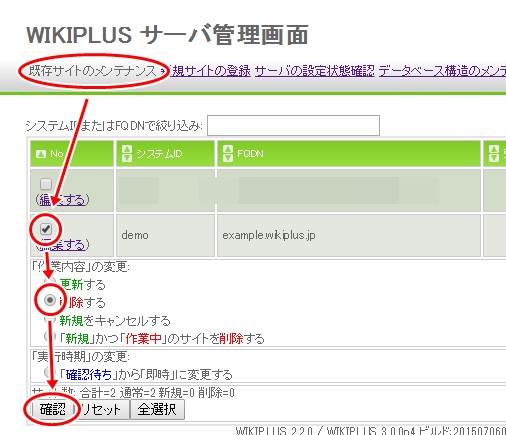Viewport: 506px width, 435px height.
Task: Open 新規サイトの登録 link
Action: coord(210,71)
